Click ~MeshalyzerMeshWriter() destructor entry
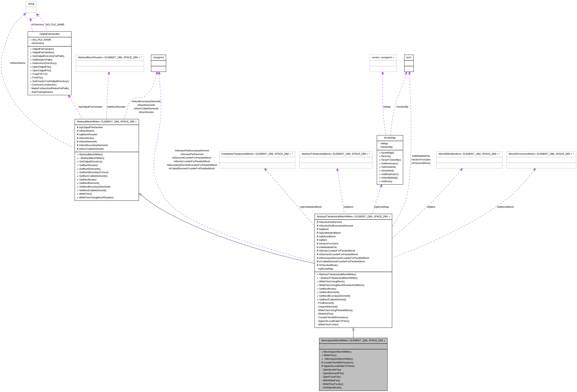 (x=337, y=359)
